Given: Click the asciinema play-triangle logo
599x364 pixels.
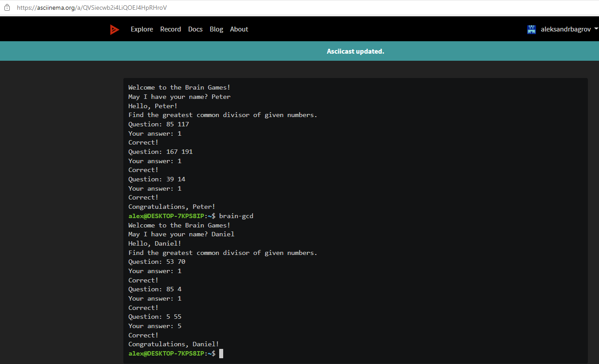Looking at the screenshot, I should (x=114, y=29).
